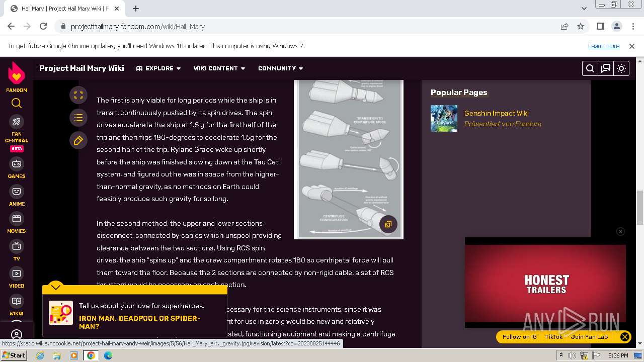Open Chrome side panel icon
644x362 pixels.
pyautogui.click(x=600, y=26)
